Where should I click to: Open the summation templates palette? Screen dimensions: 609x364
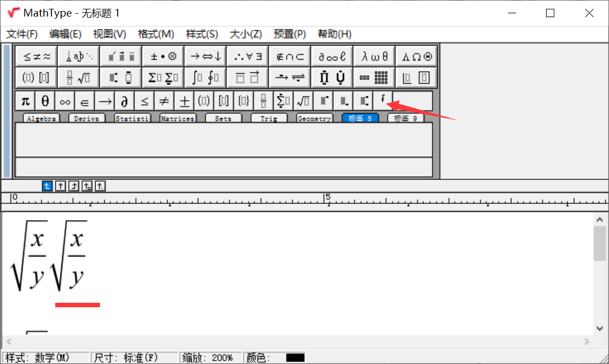(163, 78)
